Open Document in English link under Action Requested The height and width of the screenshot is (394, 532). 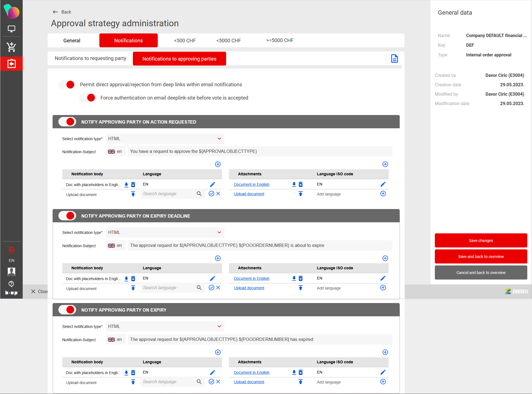click(251, 184)
